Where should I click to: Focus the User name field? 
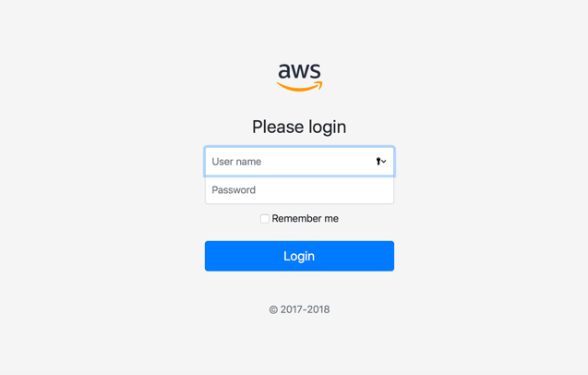pyautogui.click(x=299, y=162)
